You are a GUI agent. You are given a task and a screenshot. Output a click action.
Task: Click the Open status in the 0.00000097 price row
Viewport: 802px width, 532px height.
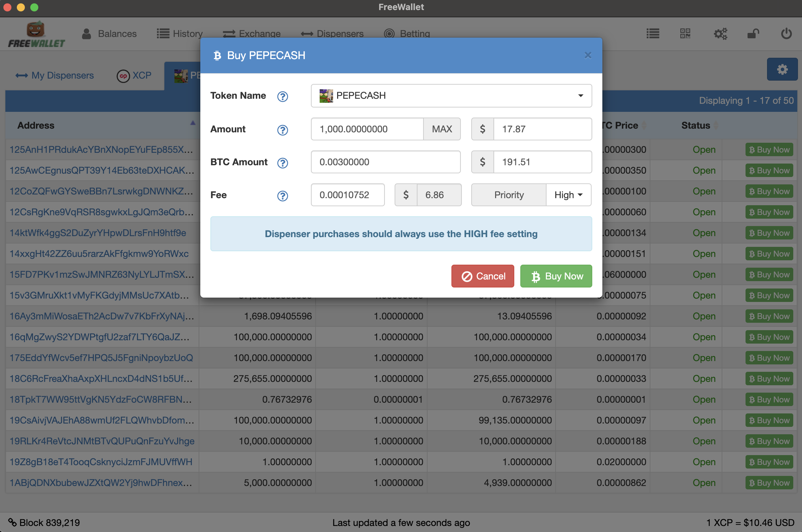704,420
